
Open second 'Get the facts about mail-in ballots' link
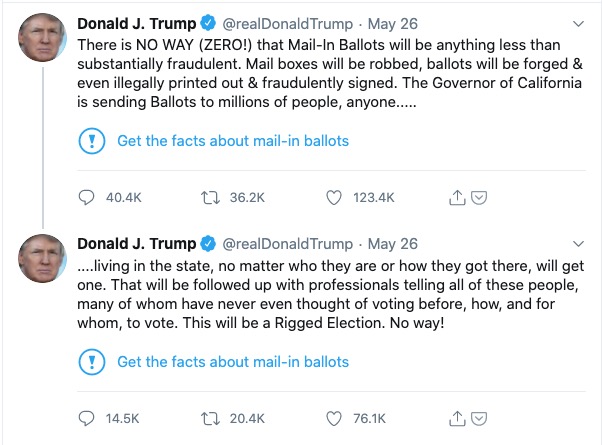(x=232, y=362)
